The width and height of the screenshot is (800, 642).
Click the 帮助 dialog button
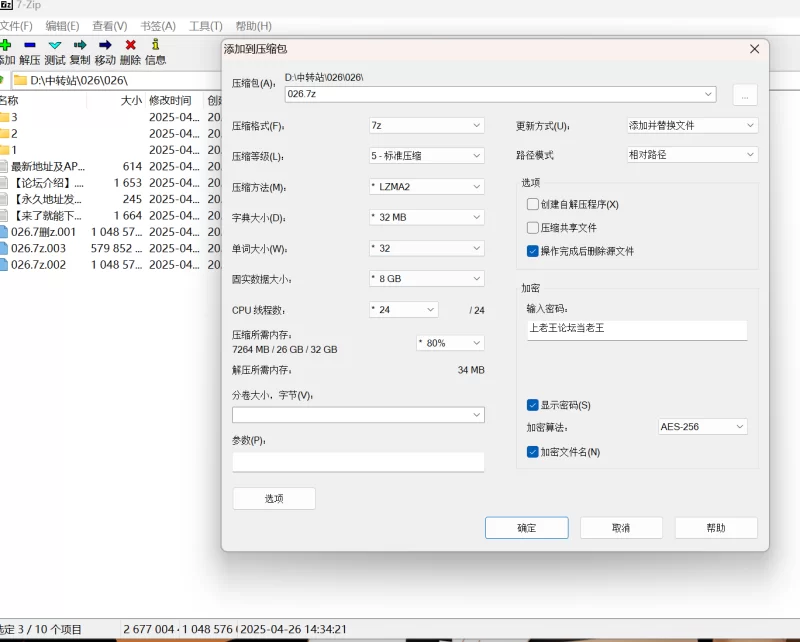(x=716, y=528)
